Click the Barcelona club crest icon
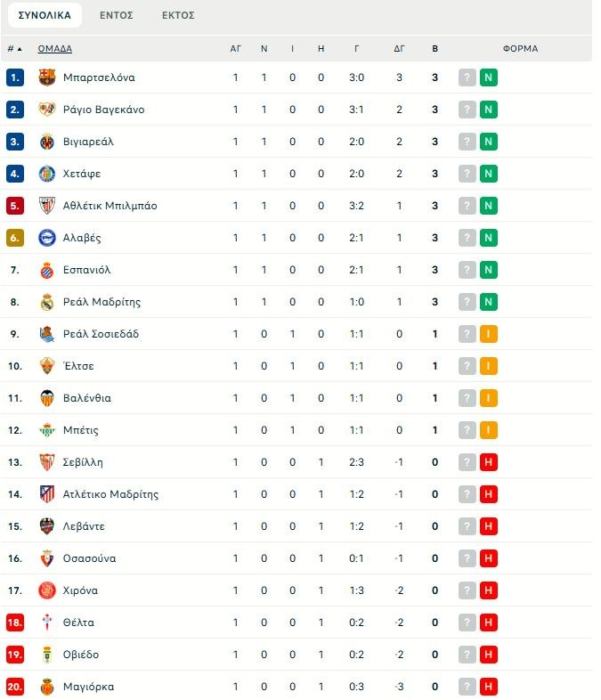This screenshot has height=700, width=601. point(47,77)
